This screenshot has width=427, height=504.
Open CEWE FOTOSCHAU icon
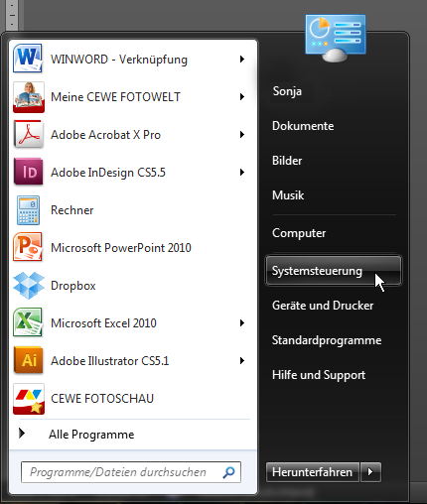coord(29,399)
